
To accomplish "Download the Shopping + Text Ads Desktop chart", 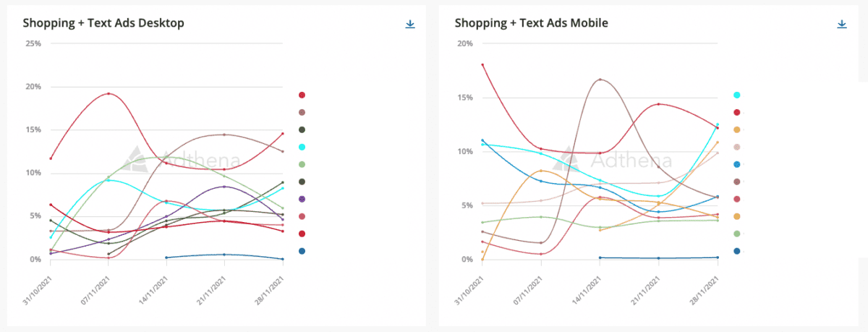I will [x=410, y=24].
